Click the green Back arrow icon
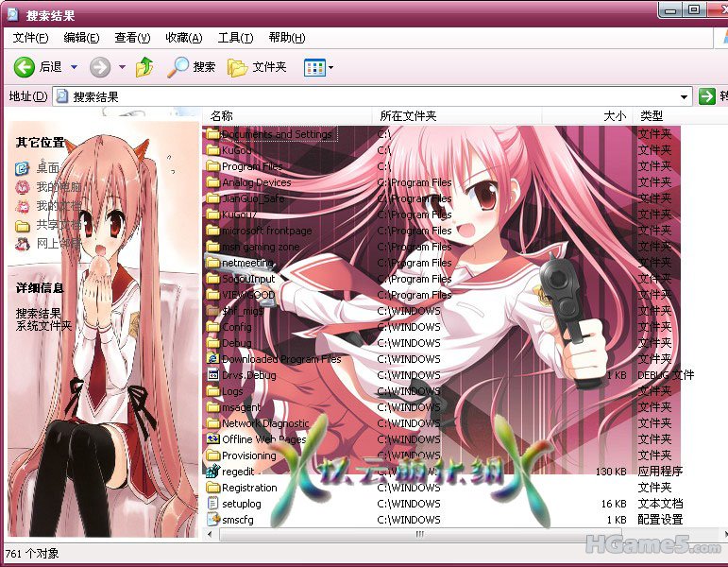 point(25,67)
